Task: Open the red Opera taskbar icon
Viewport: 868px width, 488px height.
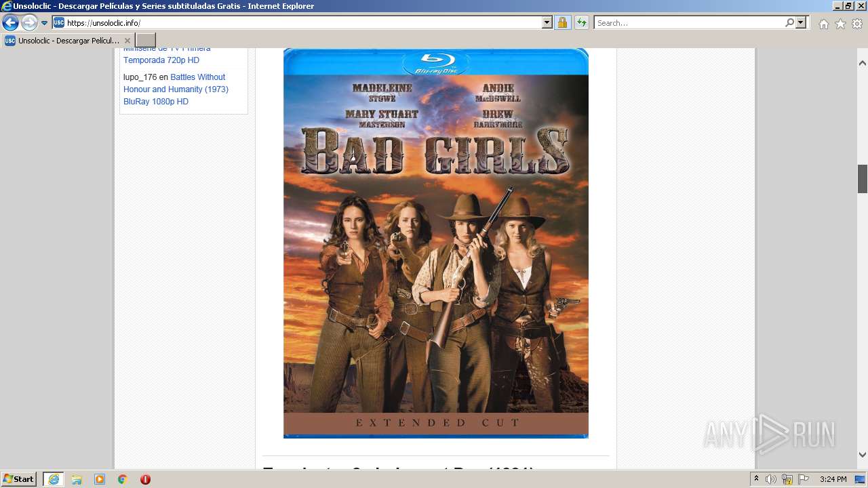Action: 145,479
